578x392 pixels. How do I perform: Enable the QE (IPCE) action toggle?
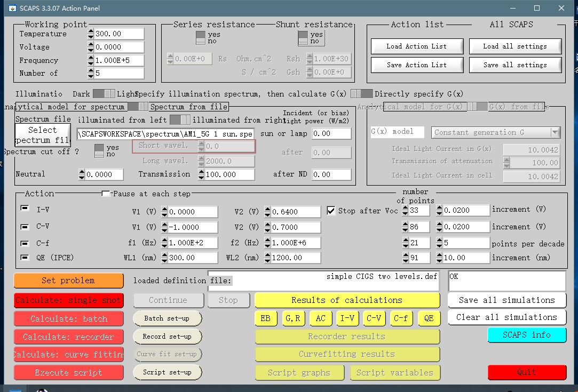click(x=25, y=258)
